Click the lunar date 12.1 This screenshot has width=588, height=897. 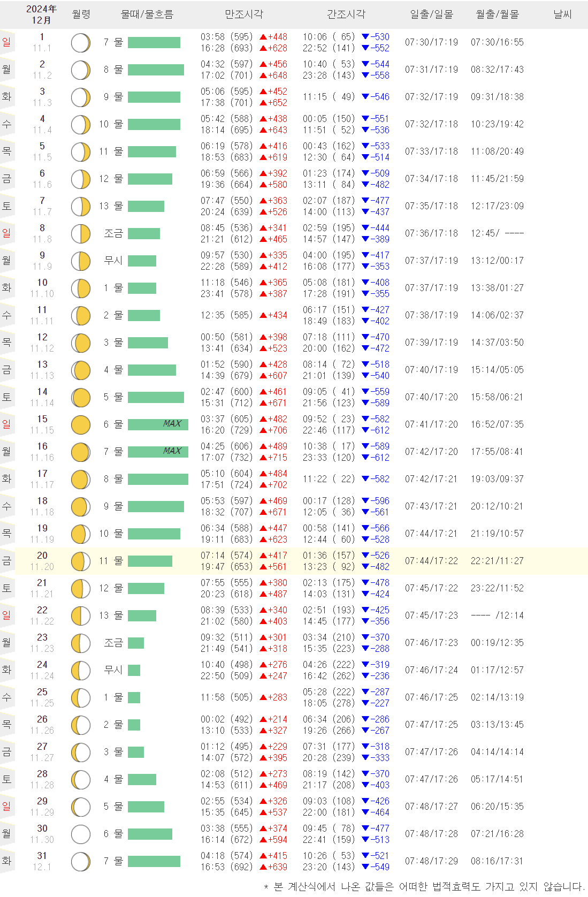coord(42,867)
